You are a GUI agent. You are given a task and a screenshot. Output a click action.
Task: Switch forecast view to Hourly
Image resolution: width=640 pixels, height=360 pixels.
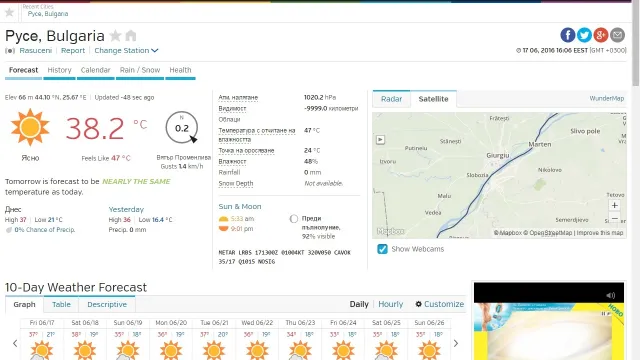[391, 304]
